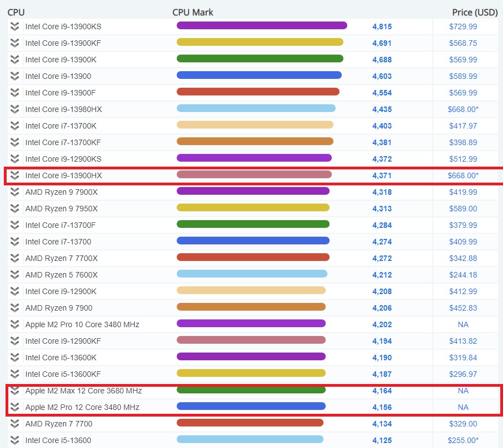
Task: Expand the Intel Core i5-13600K row chevron
Action: [15, 358]
